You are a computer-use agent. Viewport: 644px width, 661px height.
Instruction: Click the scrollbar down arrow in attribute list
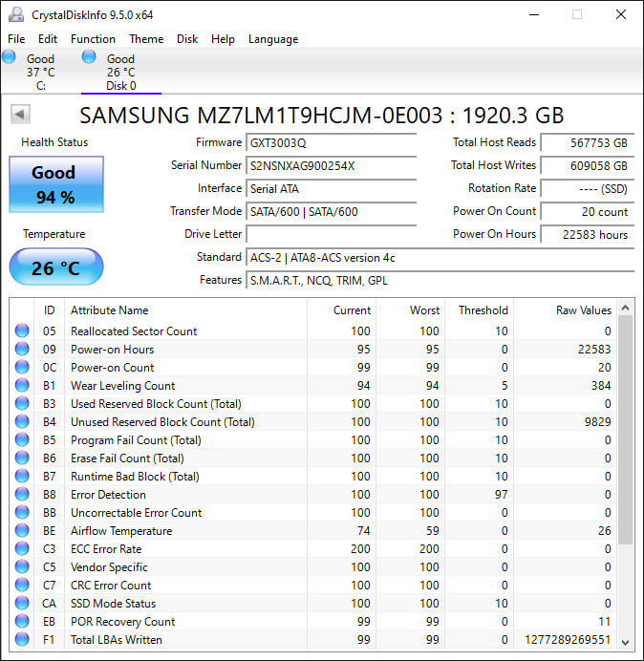[x=626, y=642]
